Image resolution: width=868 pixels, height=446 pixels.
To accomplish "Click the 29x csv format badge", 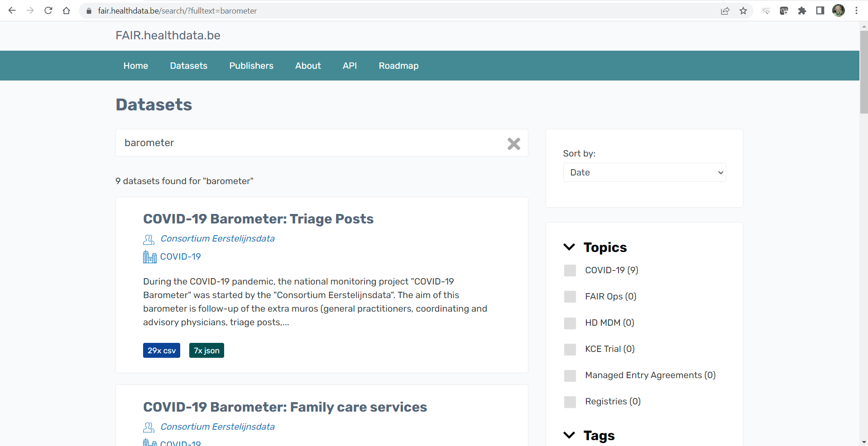I will coord(162,351).
